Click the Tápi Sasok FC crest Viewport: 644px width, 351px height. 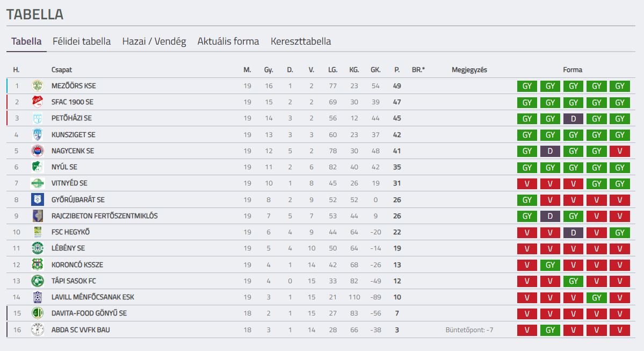coord(38,281)
